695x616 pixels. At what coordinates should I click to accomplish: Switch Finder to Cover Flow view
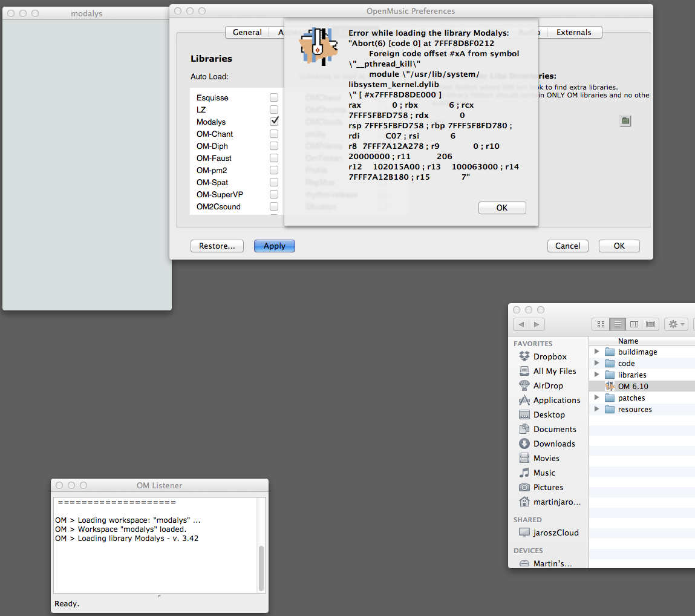tap(650, 324)
